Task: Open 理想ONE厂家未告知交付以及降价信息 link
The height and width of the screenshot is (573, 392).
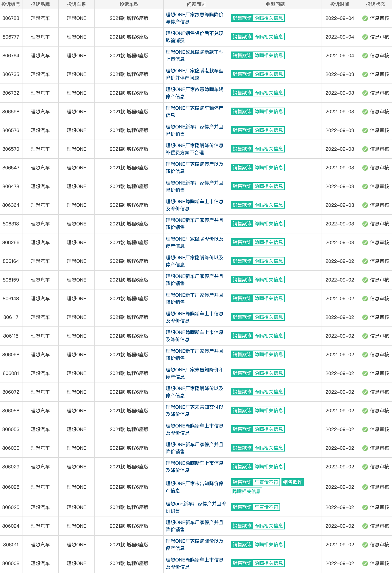Action: click(x=195, y=411)
